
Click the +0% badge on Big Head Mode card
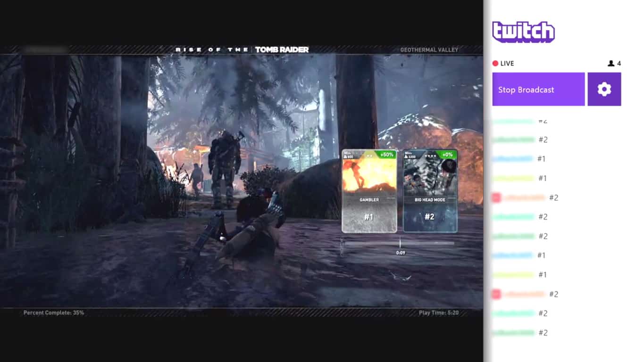click(447, 155)
